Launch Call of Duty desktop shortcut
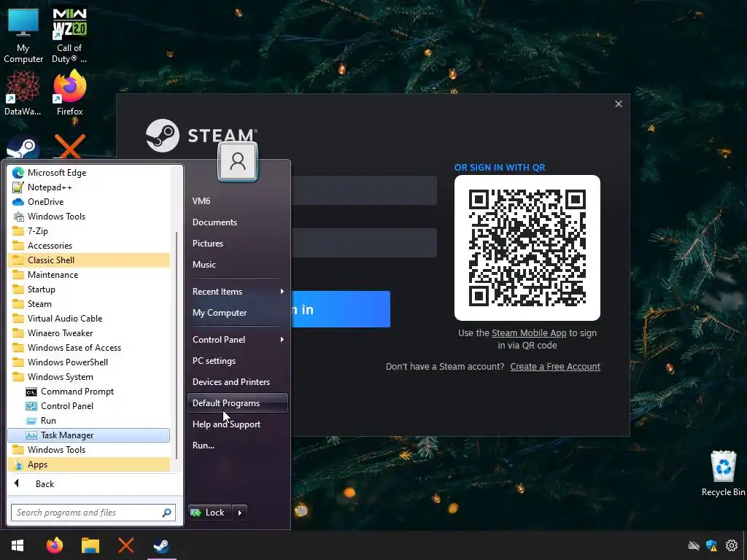Viewport: 747px width, 560px height. pyautogui.click(x=69, y=36)
